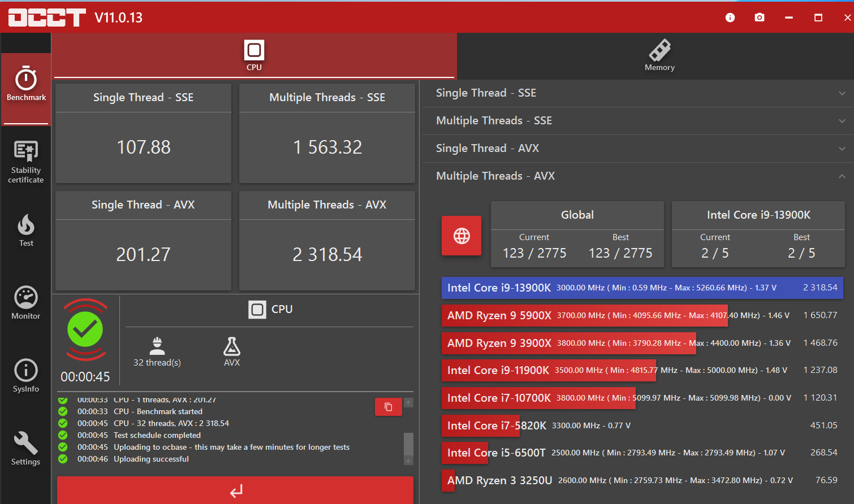Open the Settings wrench section
Image resolution: width=854 pixels, height=504 pixels.
coord(26,449)
